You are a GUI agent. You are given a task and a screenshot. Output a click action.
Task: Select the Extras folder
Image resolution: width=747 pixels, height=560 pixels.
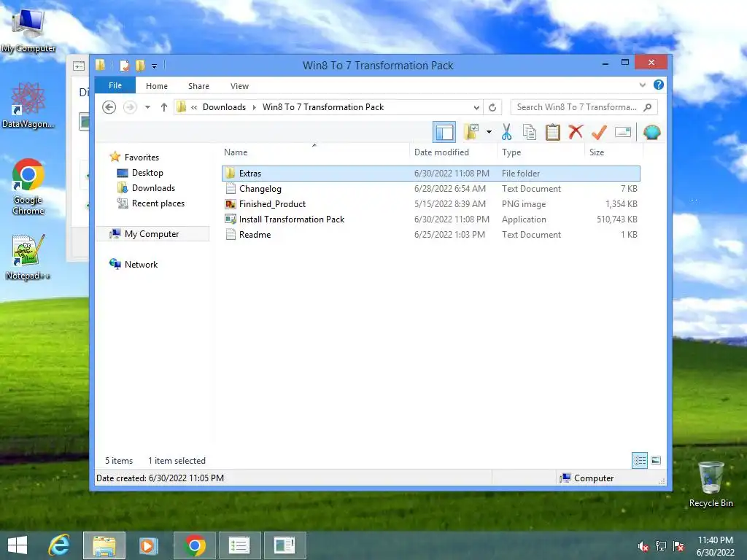[x=430, y=174]
